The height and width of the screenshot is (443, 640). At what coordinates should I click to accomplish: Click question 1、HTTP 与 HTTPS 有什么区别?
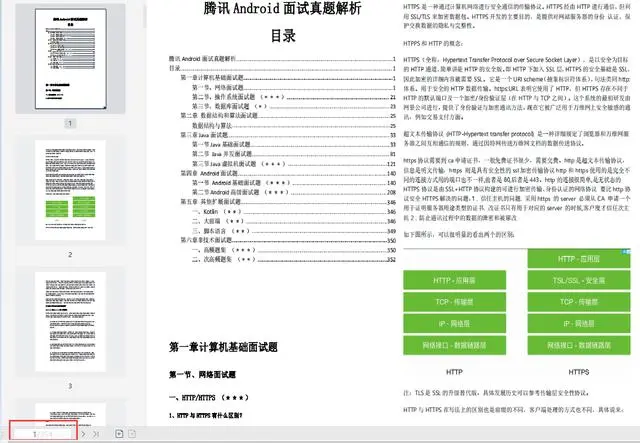click(205, 416)
